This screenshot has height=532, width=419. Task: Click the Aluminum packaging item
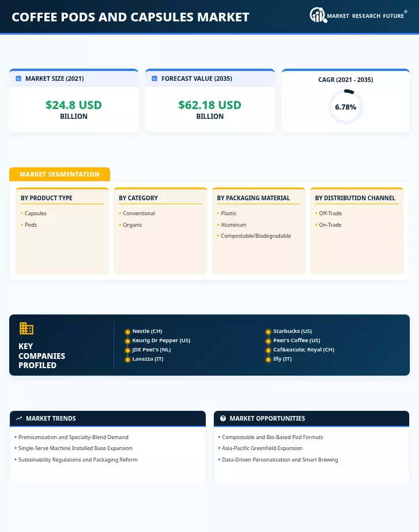(x=233, y=224)
